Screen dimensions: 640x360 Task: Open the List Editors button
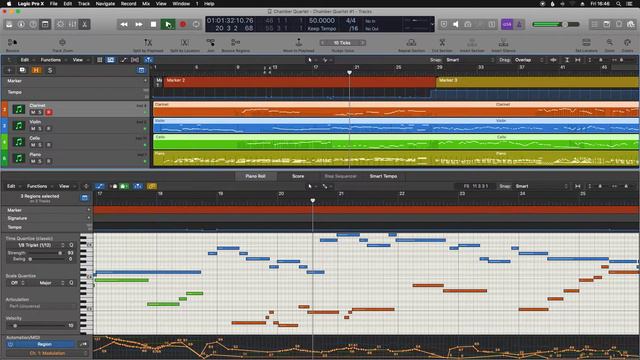click(x=595, y=24)
